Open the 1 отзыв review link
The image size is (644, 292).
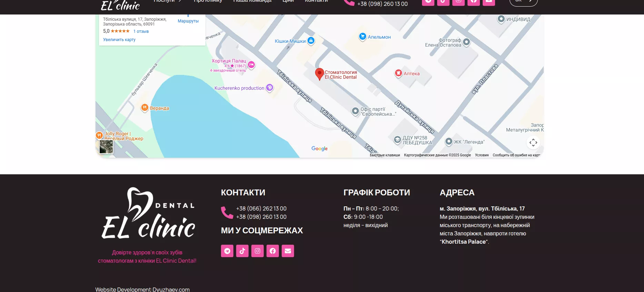click(141, 31)
